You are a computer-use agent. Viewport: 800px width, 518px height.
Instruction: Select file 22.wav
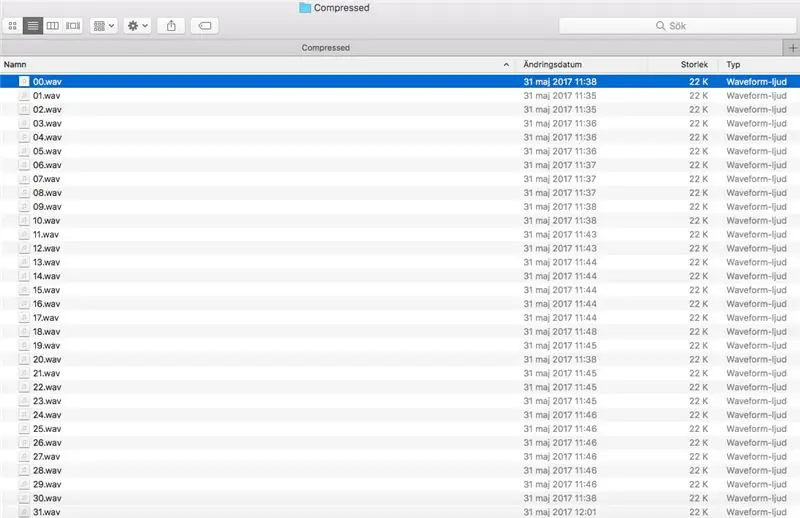(400, 387)
